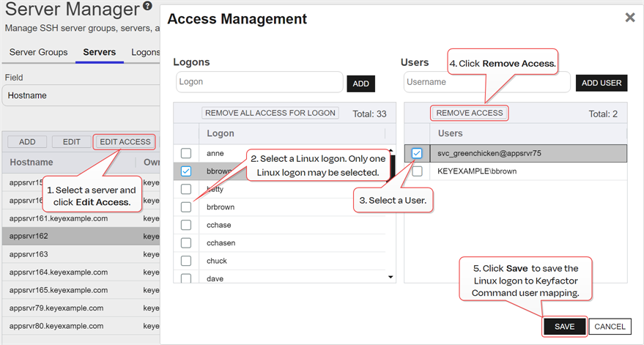Screen dimensions: 644x345
Task: Check the anne logon checkbox
Action: [186, 153]
